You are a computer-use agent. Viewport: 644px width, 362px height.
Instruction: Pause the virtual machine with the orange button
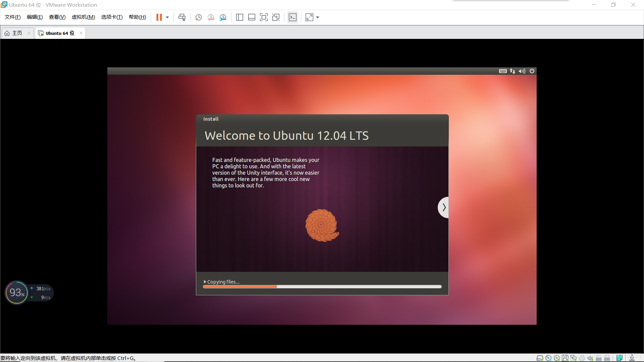pyautogui.click(x=159, y=17)
